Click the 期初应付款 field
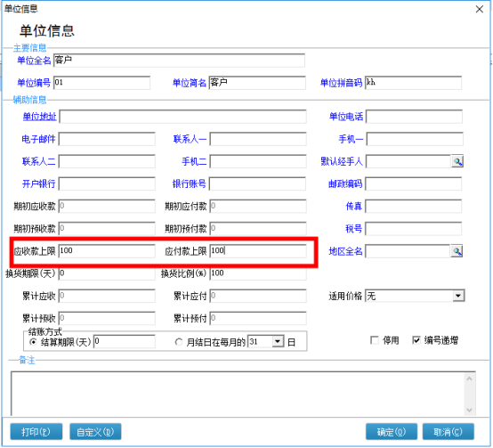Viewport: 493px width, 448px height. [x=258, y=207]
